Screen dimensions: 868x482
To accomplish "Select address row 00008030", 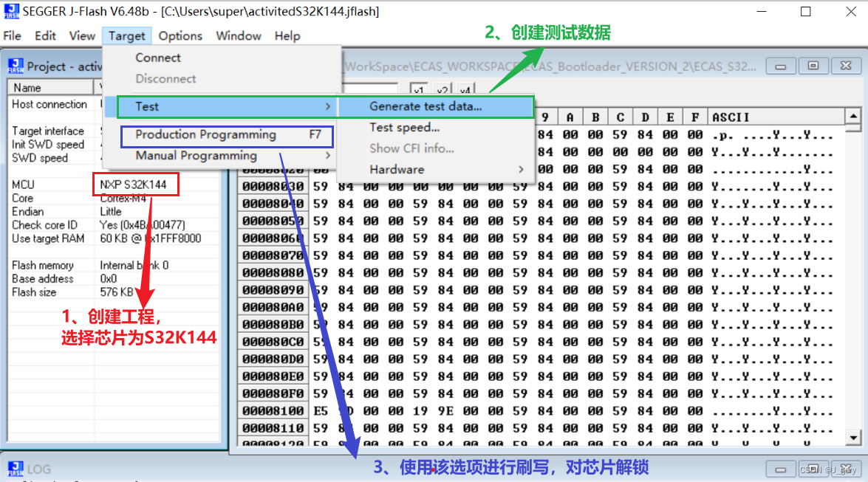I will pos(273,187).
